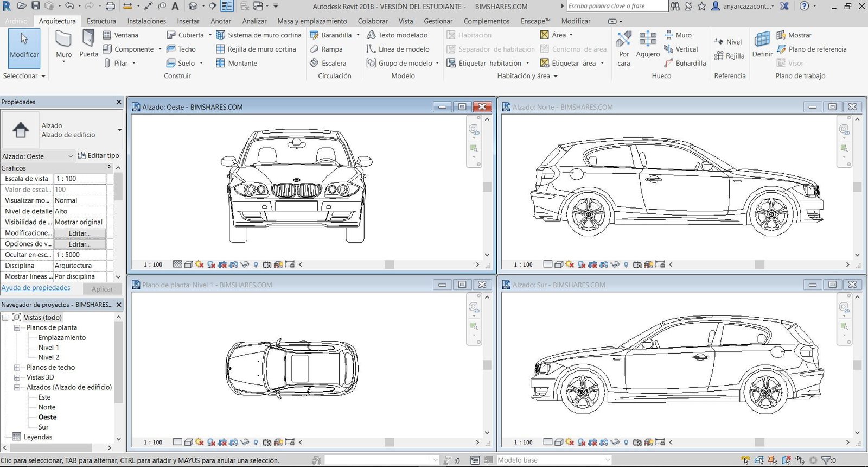Choose the Componente tool
Image resolution: width=868 pixels, height=467 pixels.
pos(129,49)
